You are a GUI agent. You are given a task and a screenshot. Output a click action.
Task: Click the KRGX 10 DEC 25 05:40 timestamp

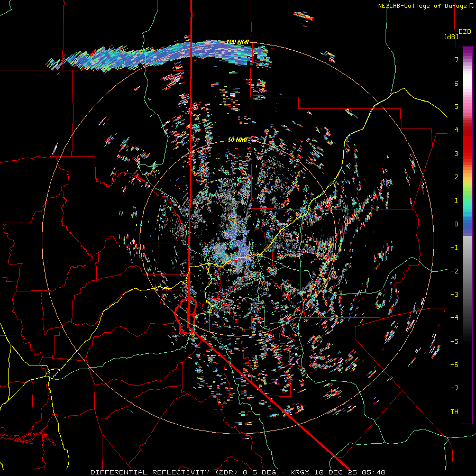pos(338,472)
